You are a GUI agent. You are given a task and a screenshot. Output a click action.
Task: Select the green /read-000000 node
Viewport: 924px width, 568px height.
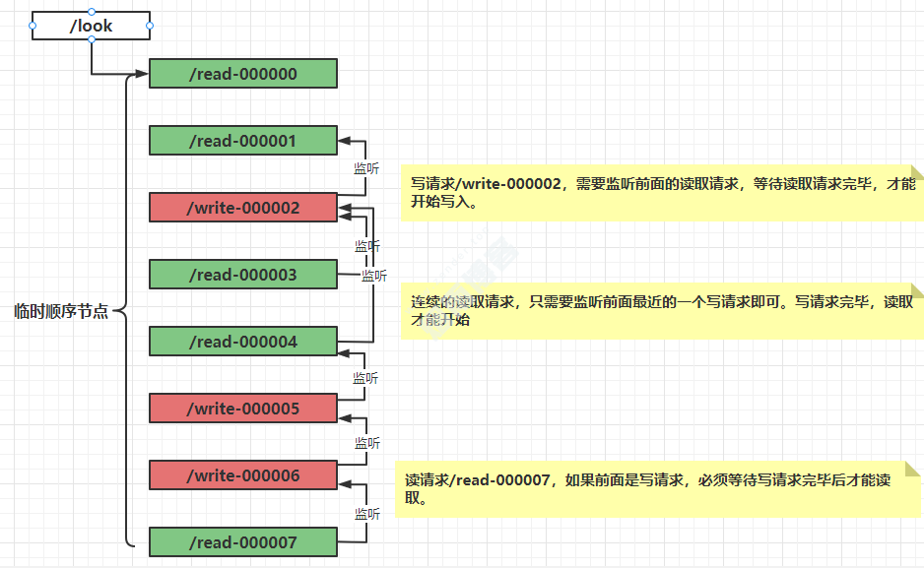point(242,74)
